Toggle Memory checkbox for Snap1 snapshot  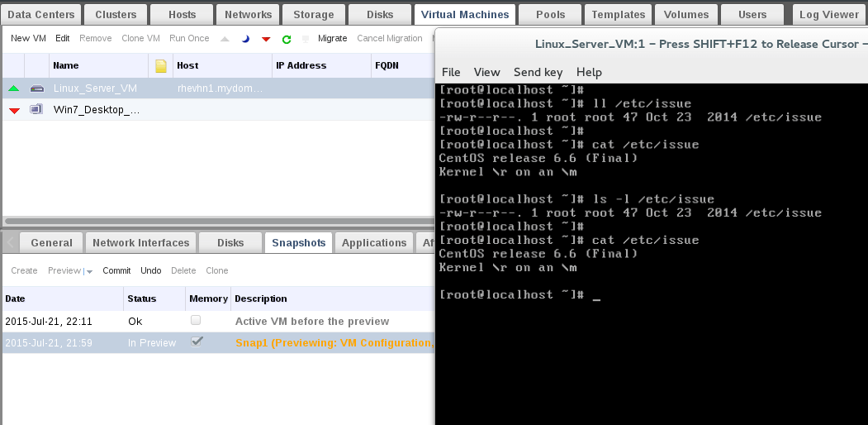197,341
